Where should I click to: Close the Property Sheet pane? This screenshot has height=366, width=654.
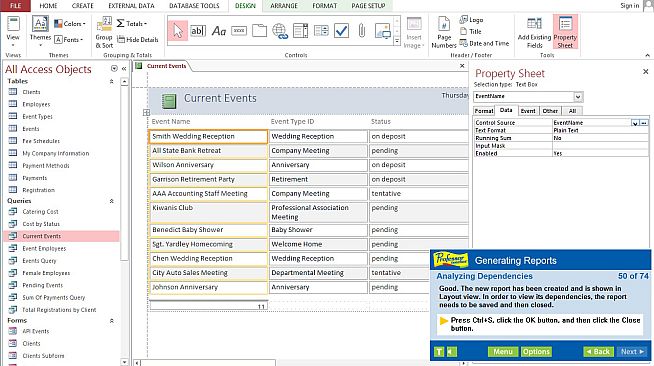click(645, 72)
